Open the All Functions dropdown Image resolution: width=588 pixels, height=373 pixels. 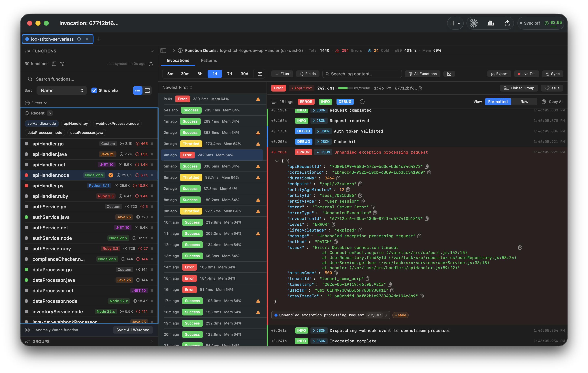coord(422,74)
